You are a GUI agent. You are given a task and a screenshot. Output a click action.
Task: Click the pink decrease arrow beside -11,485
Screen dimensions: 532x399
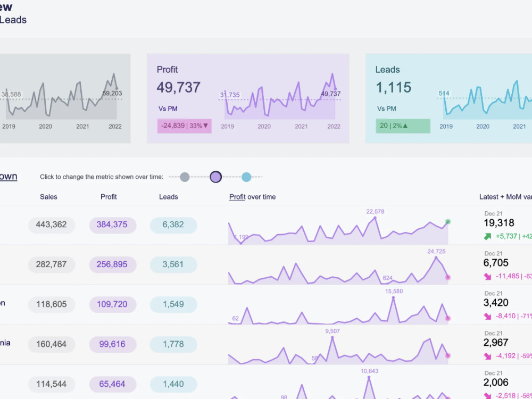(x=487, y=276)
